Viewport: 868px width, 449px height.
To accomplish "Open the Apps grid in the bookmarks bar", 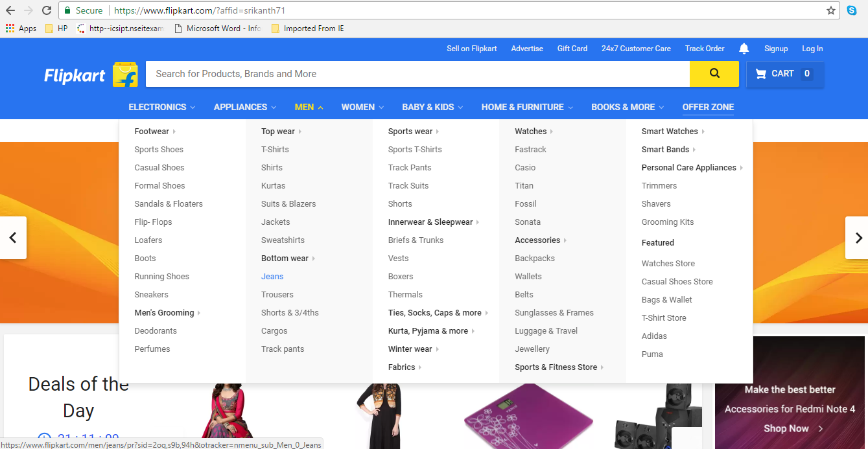I will (x=21, y=29).
